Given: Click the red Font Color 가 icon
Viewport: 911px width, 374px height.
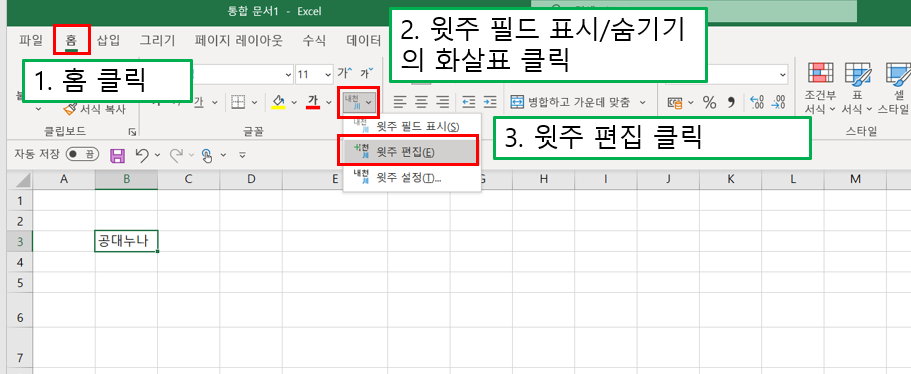Looking at the screenshot, I should 314,102.
